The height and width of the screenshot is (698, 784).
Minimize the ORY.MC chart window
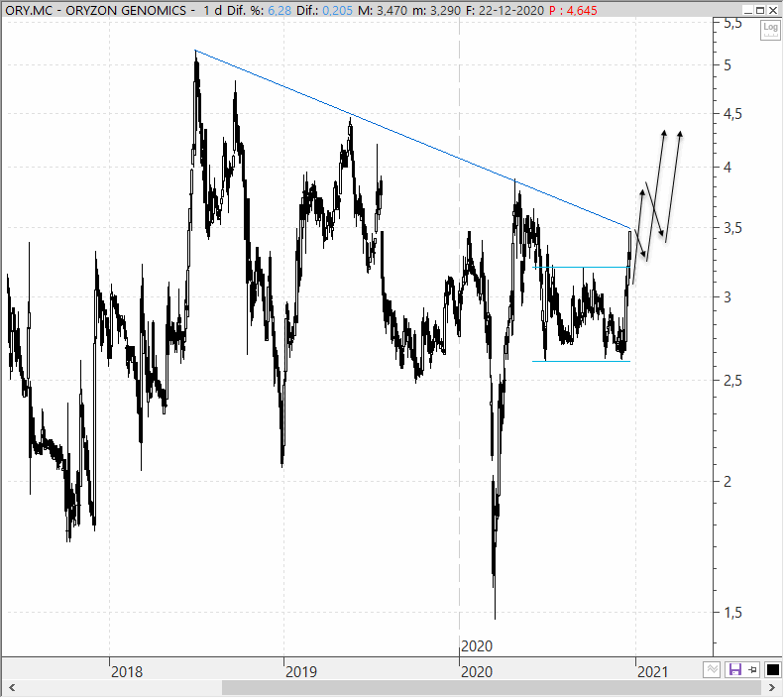748,10
